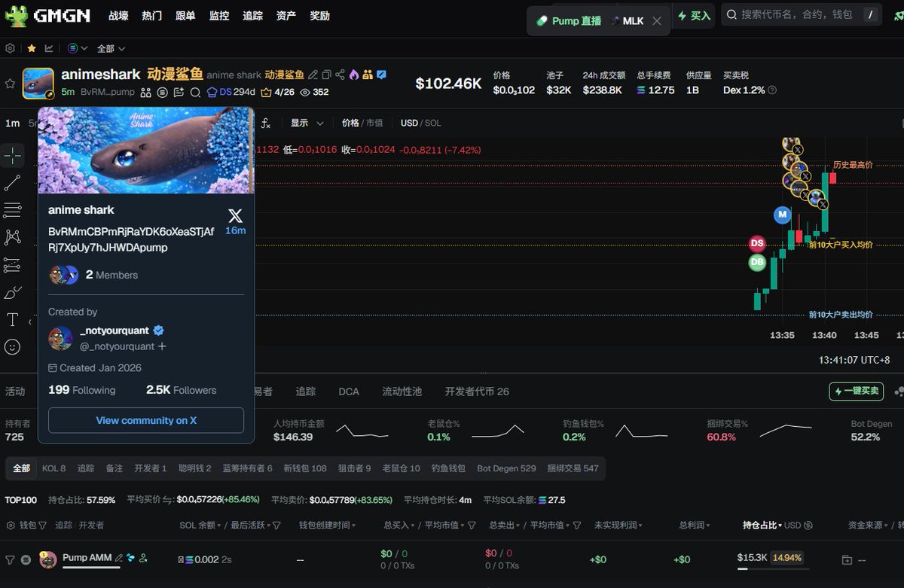Image resolution: width=904 pixels, height=588 pixels.
Task: Click the yellow star watchlist icon
Action: tap(32, 48)
